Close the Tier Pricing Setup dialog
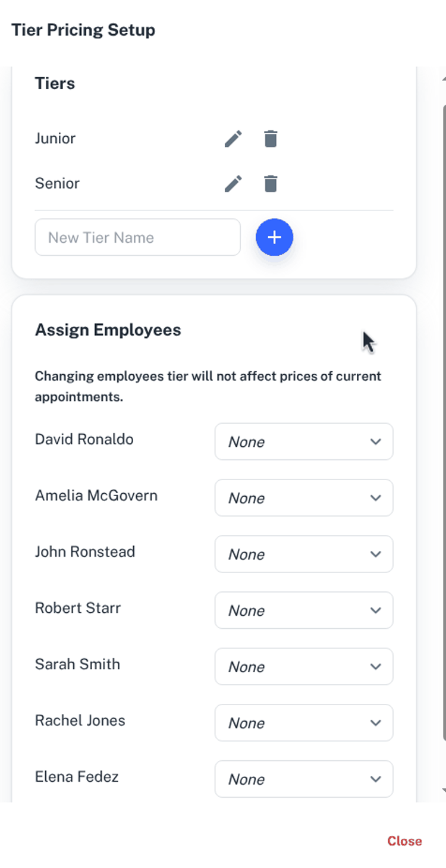This screenshot has width=446, height=868. coord(404,841)
